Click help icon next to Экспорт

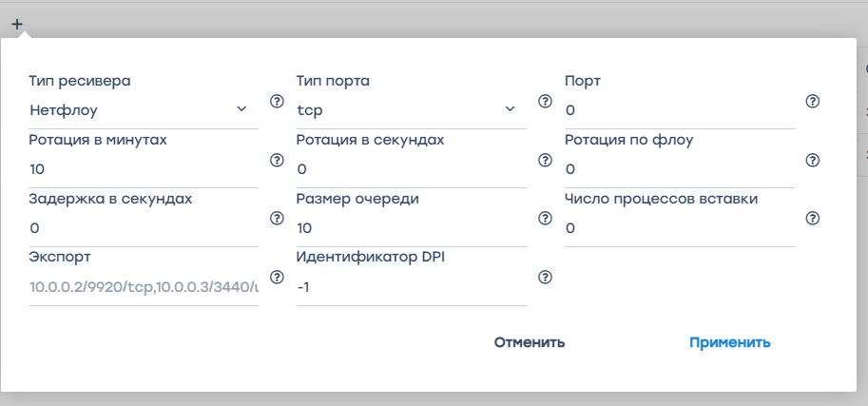coord(278,277)
